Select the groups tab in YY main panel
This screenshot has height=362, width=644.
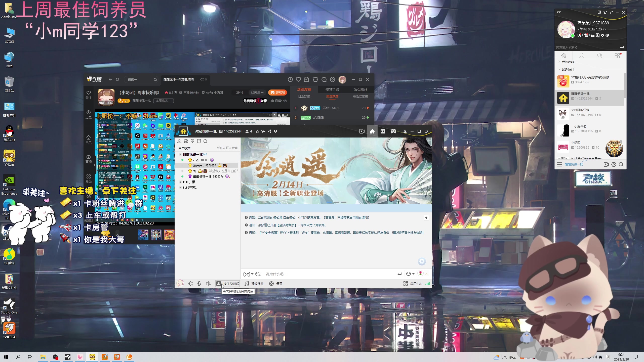pos(599,56)
